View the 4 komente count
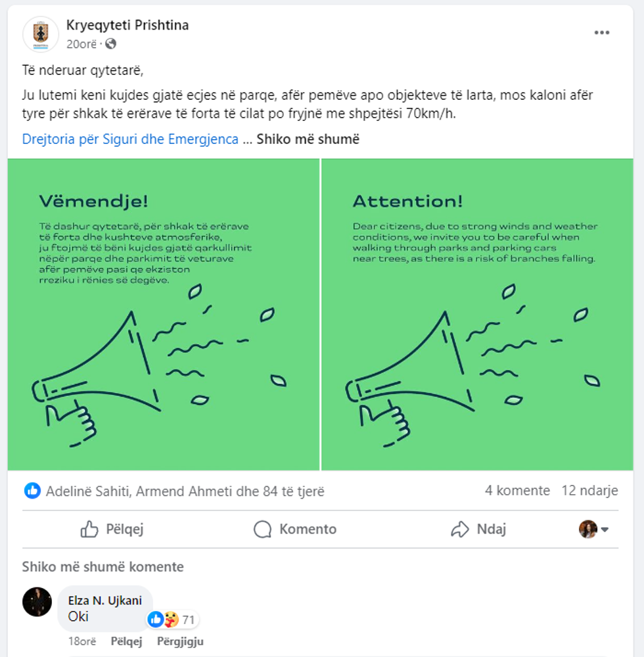This screenshot has width=644, height=657. (517, 491)
